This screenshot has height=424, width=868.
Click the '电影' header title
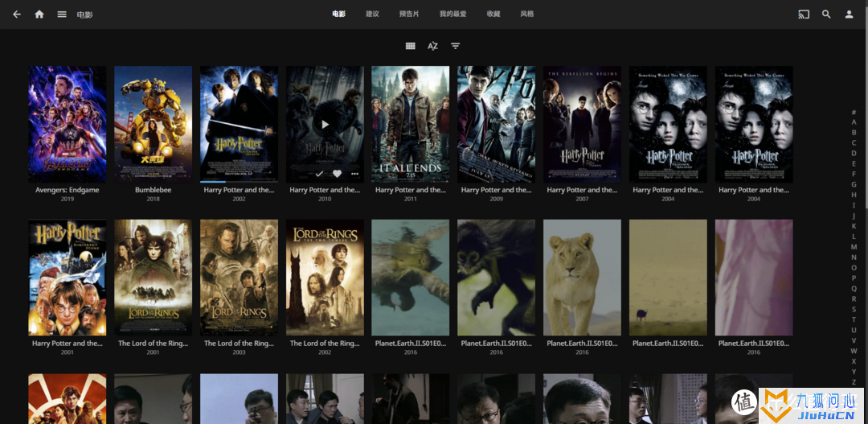(84, 15)
